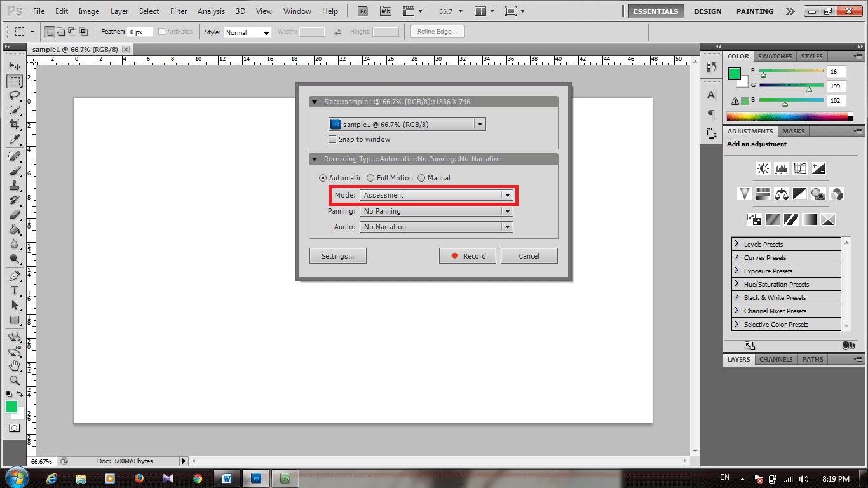This screenshot has width=868, height=488.
Task: Add a Photo Filter adjustment
Action: coord(818,194)
